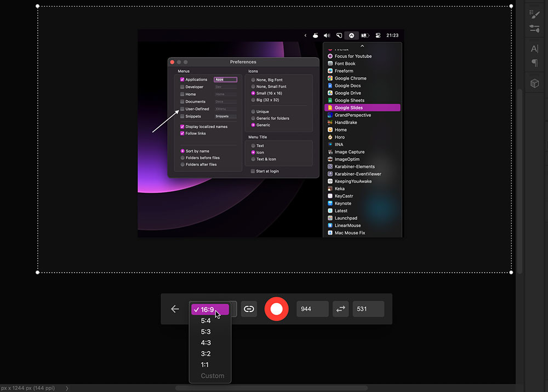
Task: Open the Character panel icon
Action: click(x=534, y=49)
